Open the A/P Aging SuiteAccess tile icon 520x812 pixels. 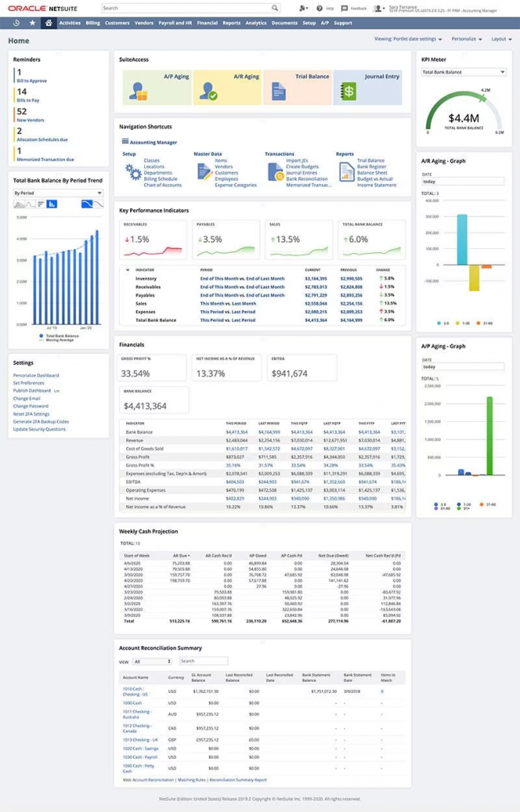coord(138,91)
